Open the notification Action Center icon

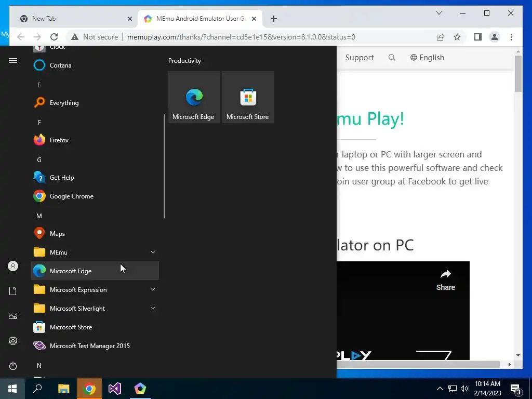[516, 389]
